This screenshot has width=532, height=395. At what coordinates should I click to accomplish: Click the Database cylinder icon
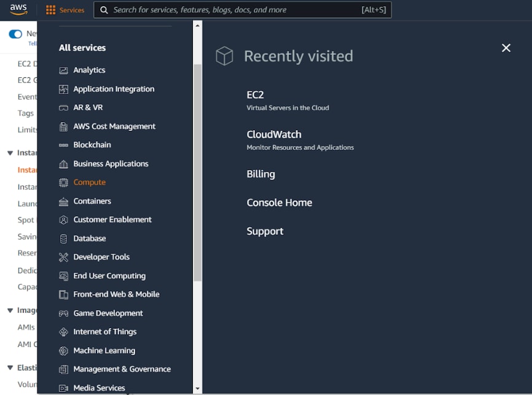tap(63, 239)
